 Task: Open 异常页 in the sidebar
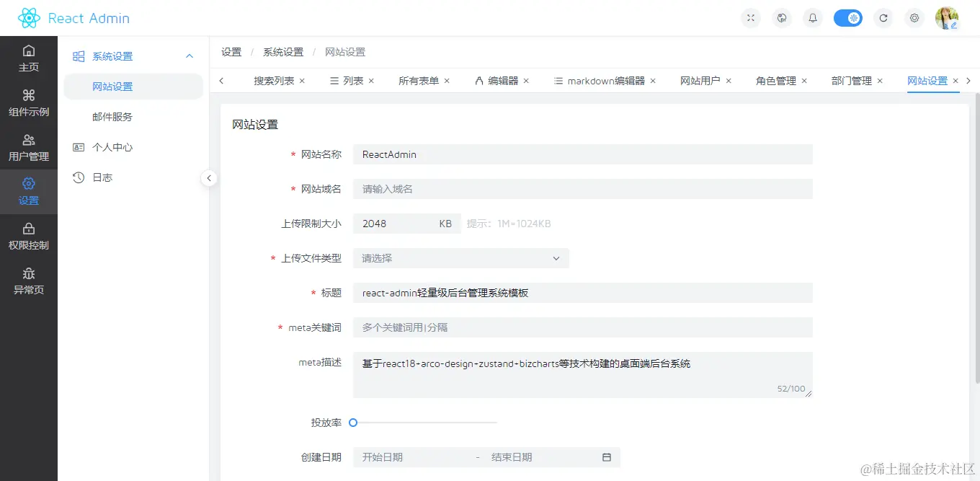[x=29, y=281]
